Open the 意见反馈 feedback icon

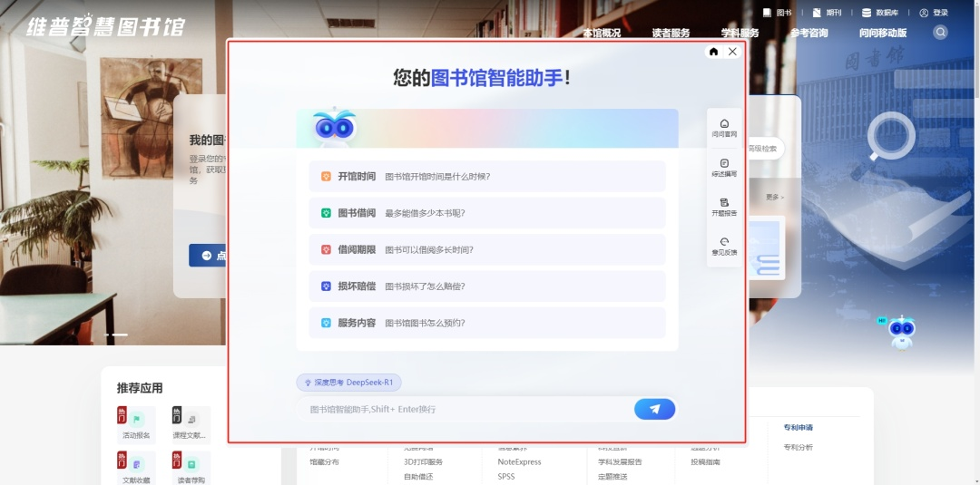(724, 246)
